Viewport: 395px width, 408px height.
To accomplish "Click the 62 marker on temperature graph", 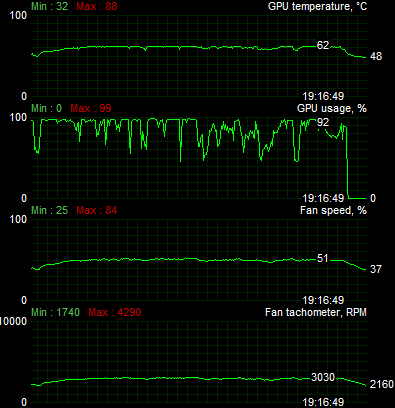I will 323,45.
